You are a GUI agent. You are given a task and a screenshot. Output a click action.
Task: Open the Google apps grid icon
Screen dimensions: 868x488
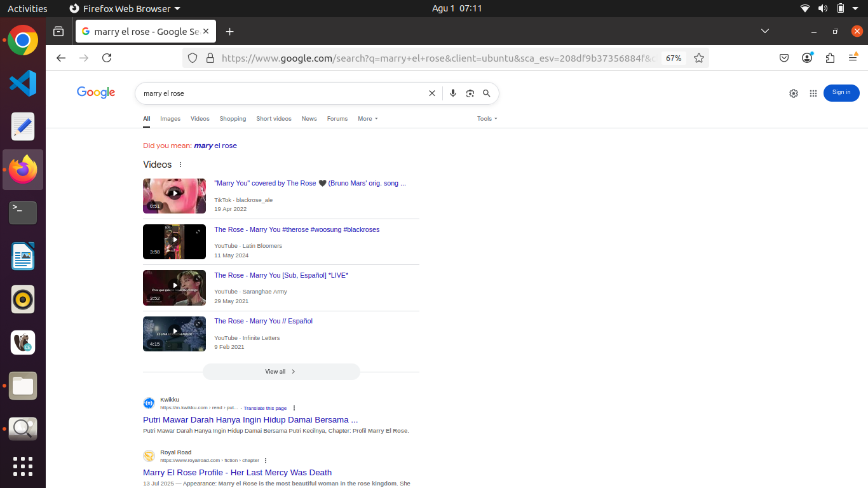tap(813, 93)
